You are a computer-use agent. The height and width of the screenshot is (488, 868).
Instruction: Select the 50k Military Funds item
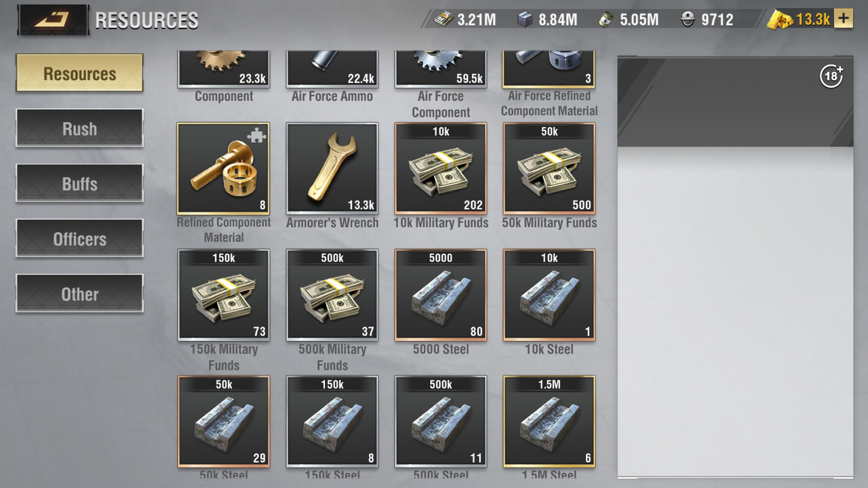549,168
